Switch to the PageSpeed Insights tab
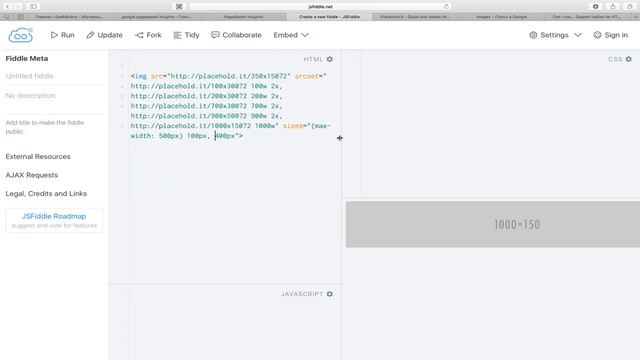 (243, 17)
